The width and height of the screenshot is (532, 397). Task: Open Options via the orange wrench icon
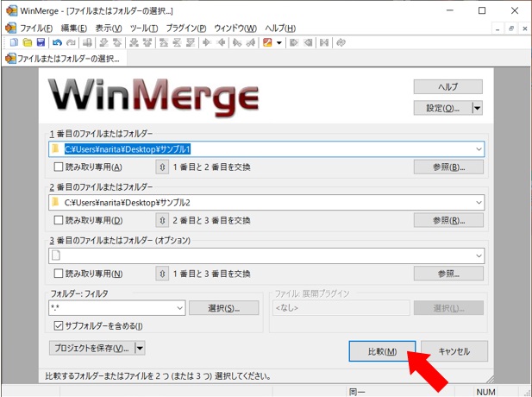coord(267,42)
